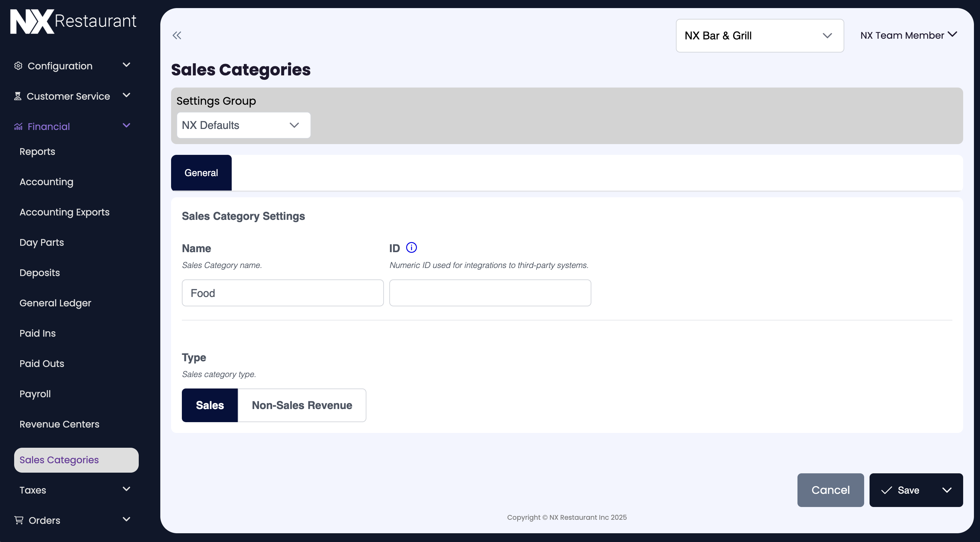
Task: Select the Sales category type
Action: 209,405
